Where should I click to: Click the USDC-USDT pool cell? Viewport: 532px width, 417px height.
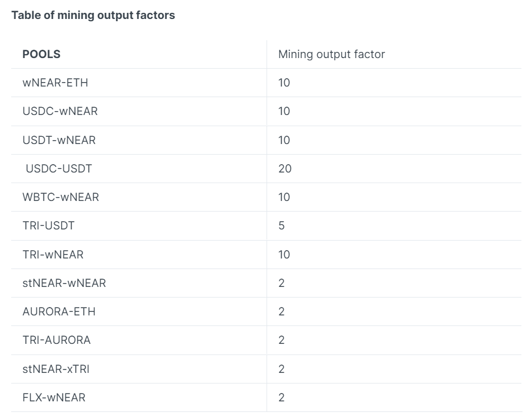59,169
